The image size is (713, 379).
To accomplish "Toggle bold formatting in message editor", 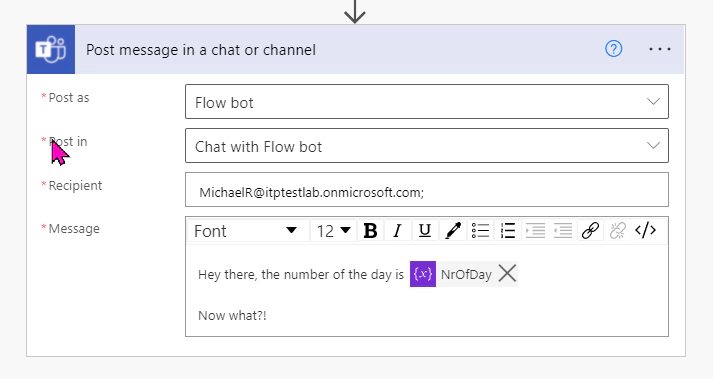I will 371,231.
